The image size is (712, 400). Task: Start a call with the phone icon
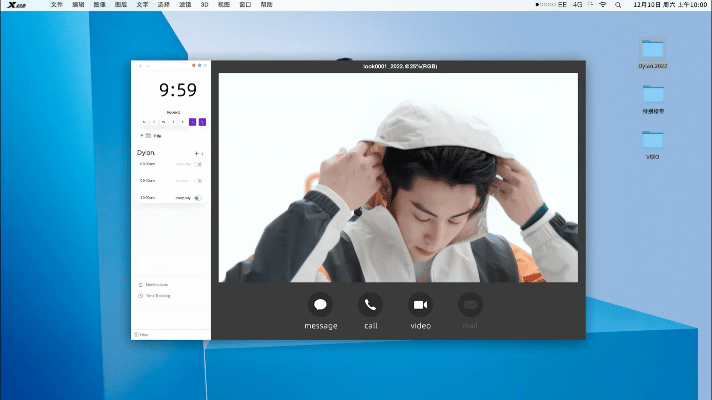click(370, 305)
